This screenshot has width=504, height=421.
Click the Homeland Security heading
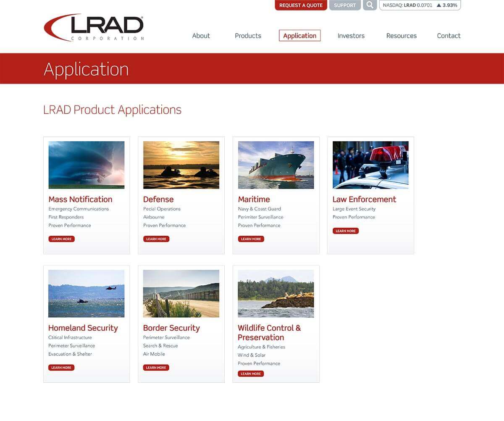tap(83, 328)
